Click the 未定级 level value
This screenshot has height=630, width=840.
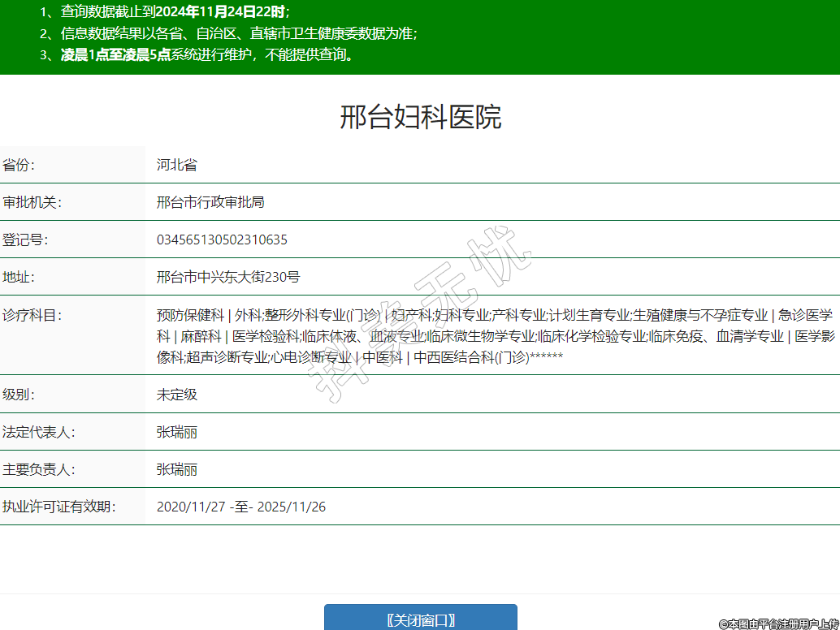pyautogui.click(x=177, y=395)
